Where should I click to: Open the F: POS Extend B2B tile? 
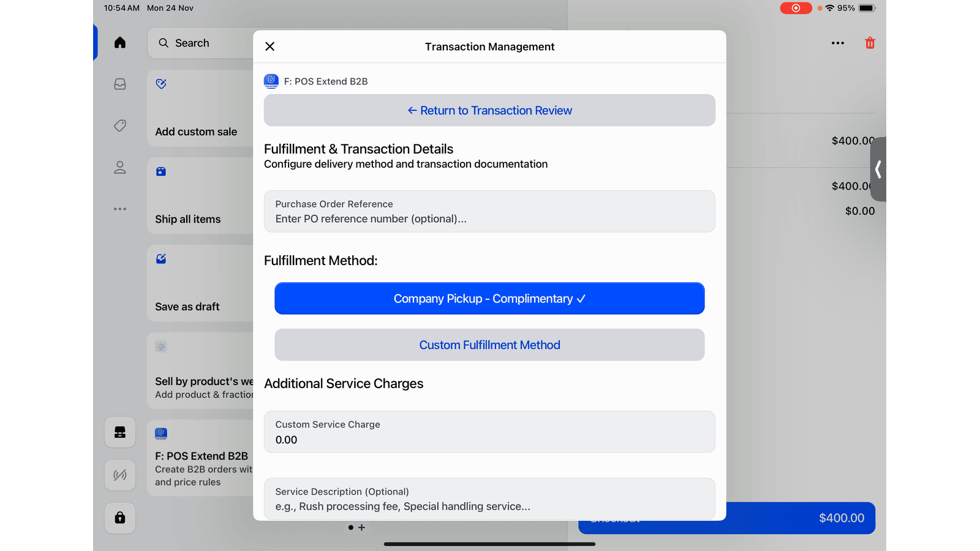click(200, 458)
